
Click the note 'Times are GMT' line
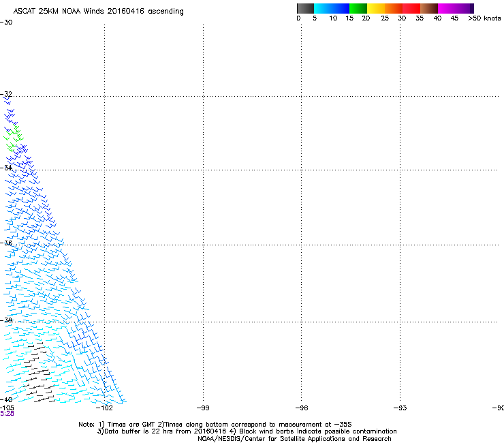(215, 425)
